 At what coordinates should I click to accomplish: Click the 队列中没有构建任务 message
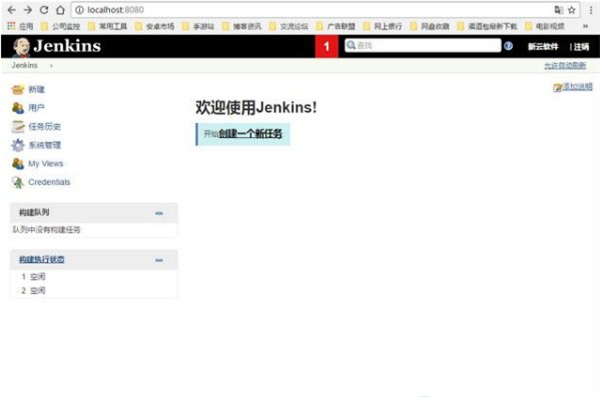tap(46, 230)
